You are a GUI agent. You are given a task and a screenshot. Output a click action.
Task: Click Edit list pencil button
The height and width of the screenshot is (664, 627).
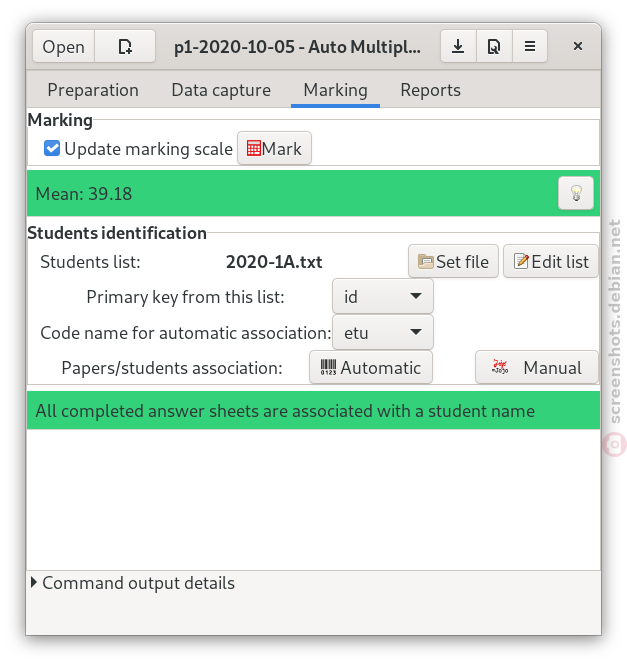[551, 262]
